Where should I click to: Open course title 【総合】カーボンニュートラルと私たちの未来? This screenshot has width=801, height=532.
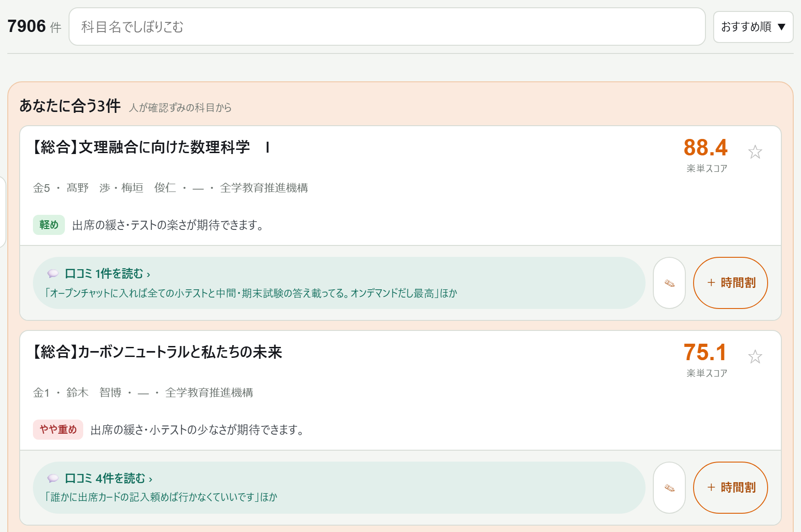coord(157,352)
